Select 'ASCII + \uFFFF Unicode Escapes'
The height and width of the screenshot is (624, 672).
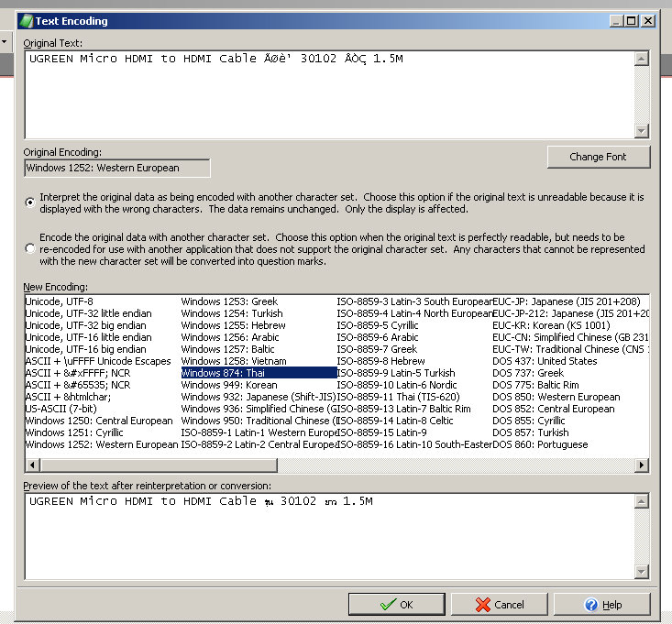(x=98, y=361)
